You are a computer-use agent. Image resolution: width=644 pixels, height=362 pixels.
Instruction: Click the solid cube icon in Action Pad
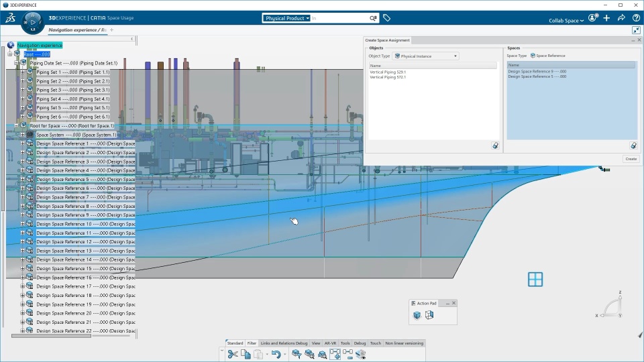coord(417,315)
